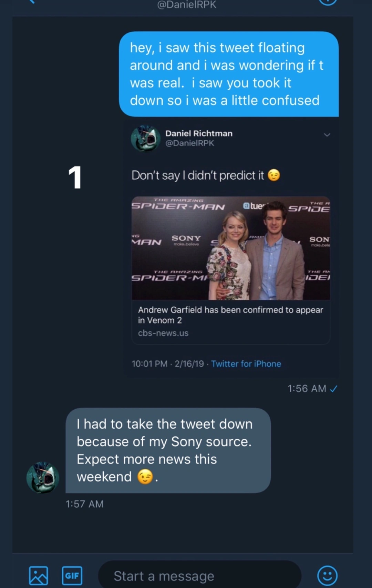
Task: Select the blue sent message bubble
Action: click(x=229, y=74)
